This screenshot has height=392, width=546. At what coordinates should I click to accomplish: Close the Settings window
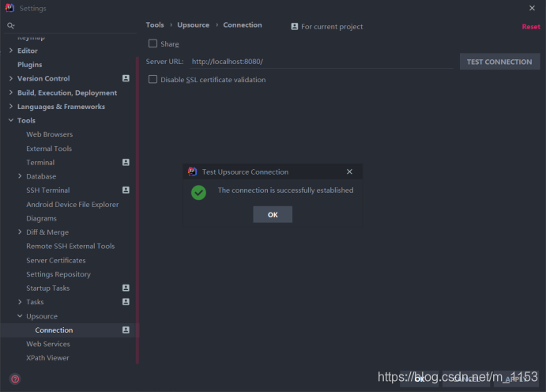pyautogui.click(x=532, y=8)
